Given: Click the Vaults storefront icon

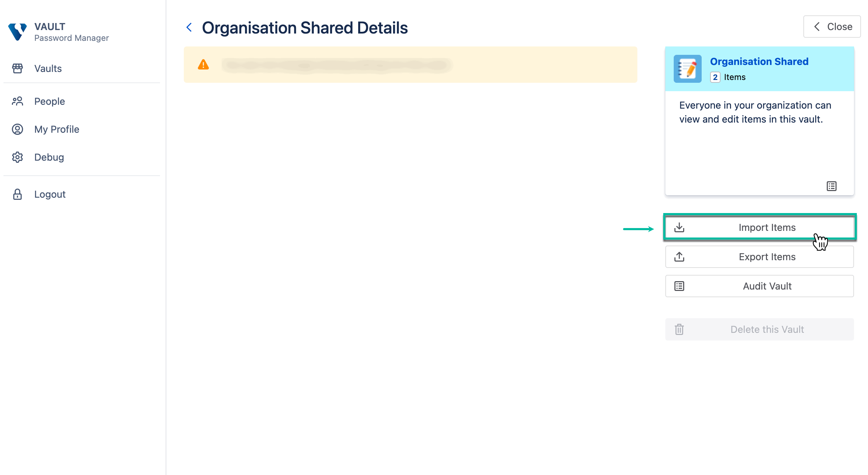Looking at the screenshot, I should tap(17, 68).
